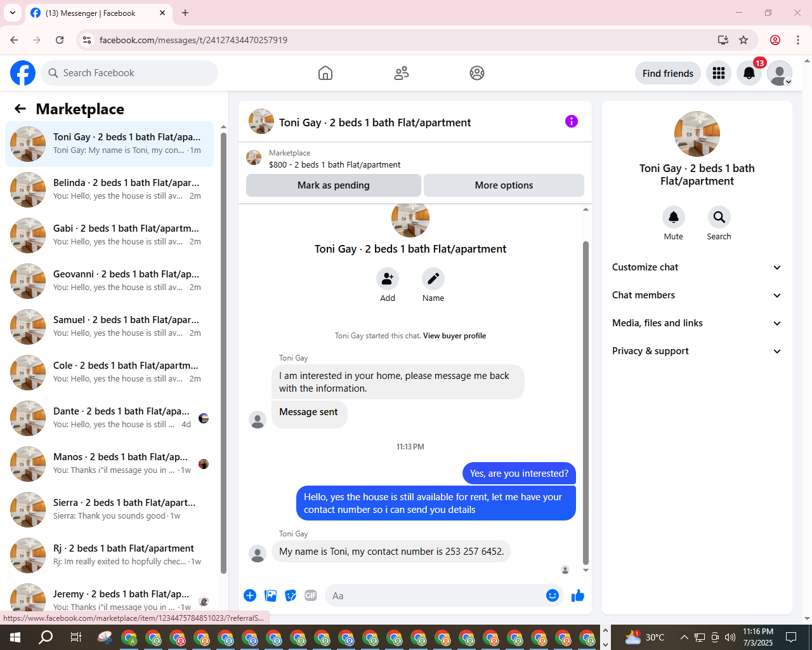812x650 pixels.
Task: Click the chat messages scrollbar
Action: (586, 403)
